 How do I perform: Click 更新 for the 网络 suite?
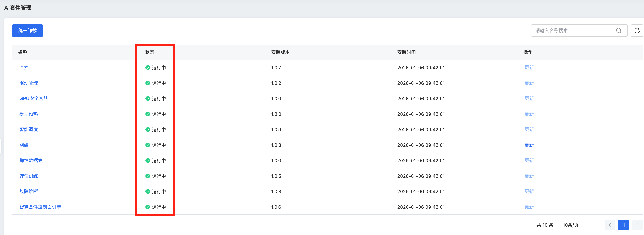click(x=529, y=145)
